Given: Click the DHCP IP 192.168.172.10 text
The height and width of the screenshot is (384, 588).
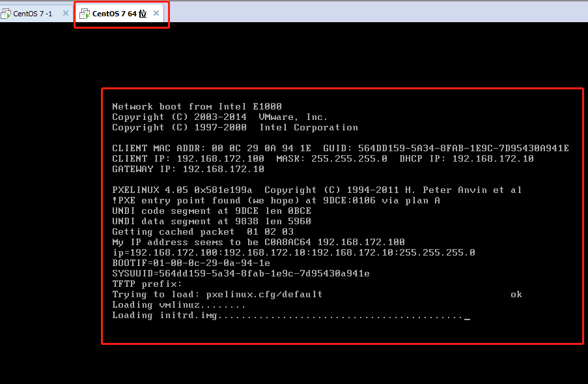Looking at the screenshot, I should tap(466, 159).
